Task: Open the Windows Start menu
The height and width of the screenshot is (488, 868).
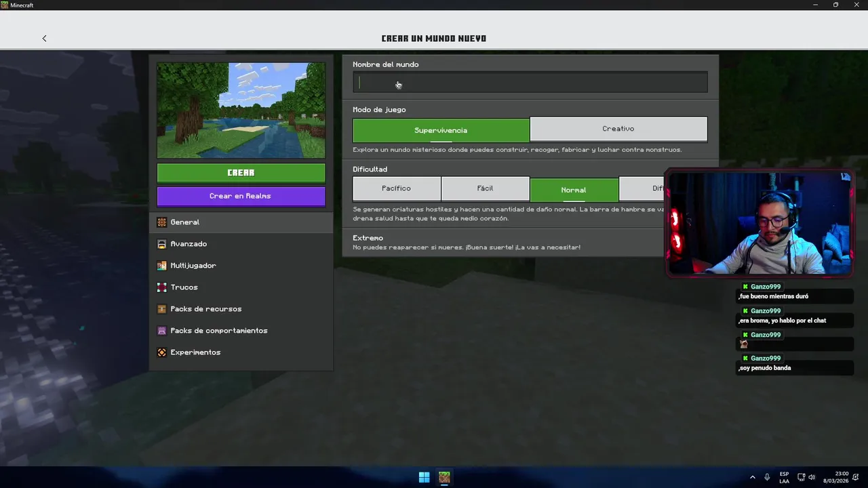Action: 424,477
